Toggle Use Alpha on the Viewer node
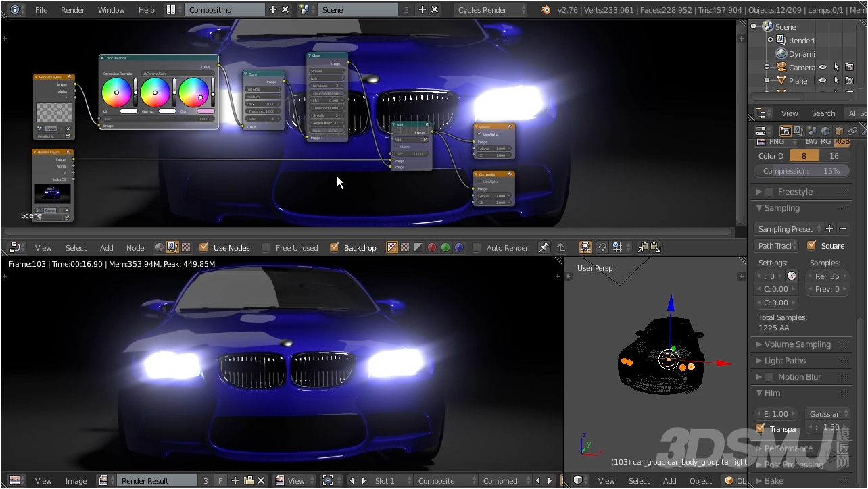 click(x=480, y=134)
